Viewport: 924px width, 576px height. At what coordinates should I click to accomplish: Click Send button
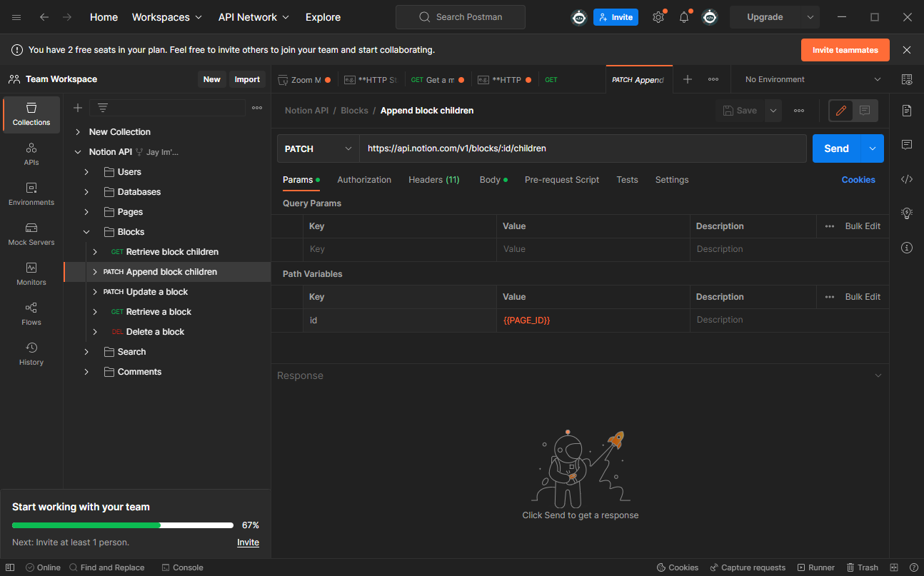coord(837,148)
